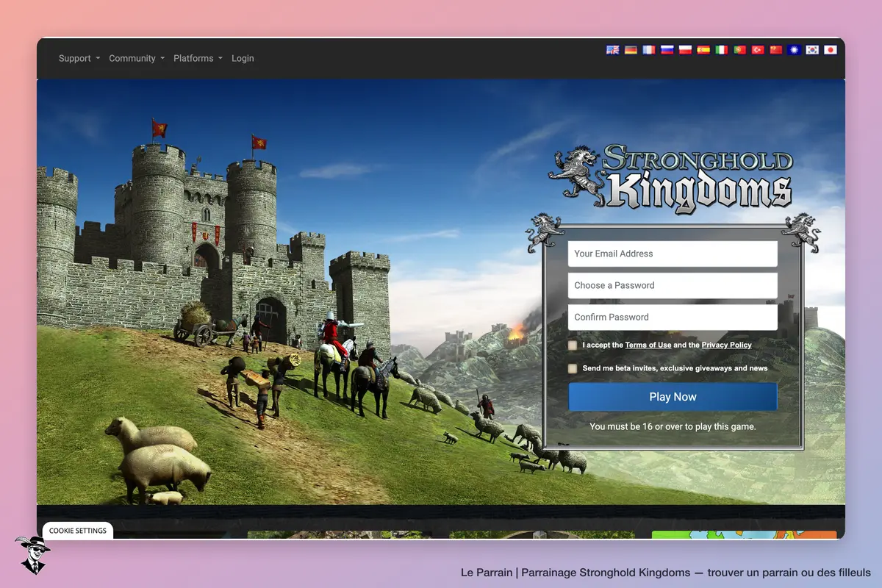Image resolution: width=882 pixels, height=588 pixels.
Task: Select the Russian flag language
Action: [667, 50]
